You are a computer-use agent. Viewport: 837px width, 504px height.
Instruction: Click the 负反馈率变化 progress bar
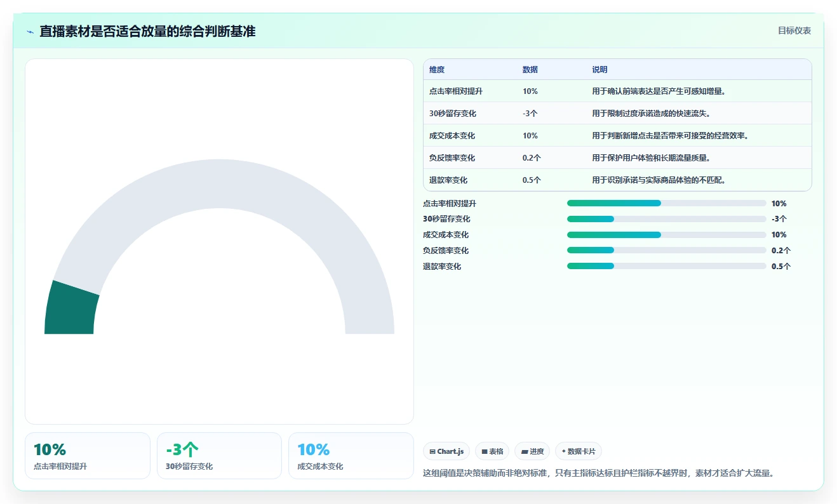(666, 251)
